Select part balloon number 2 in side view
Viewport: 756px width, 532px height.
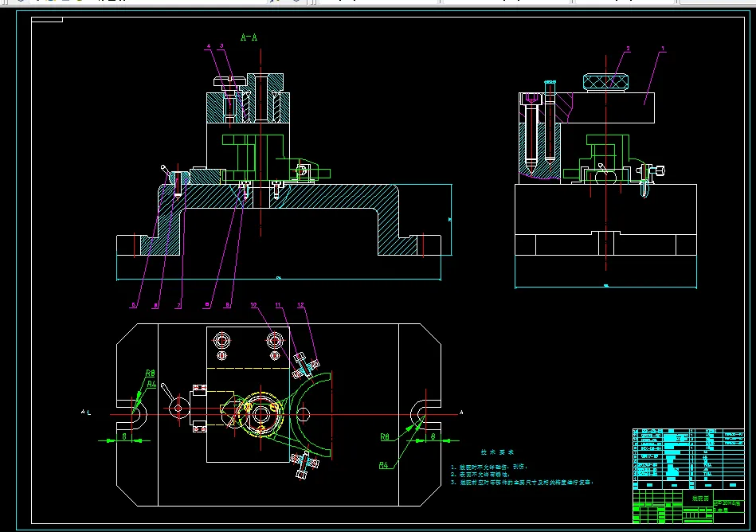(x=629, y=49)
